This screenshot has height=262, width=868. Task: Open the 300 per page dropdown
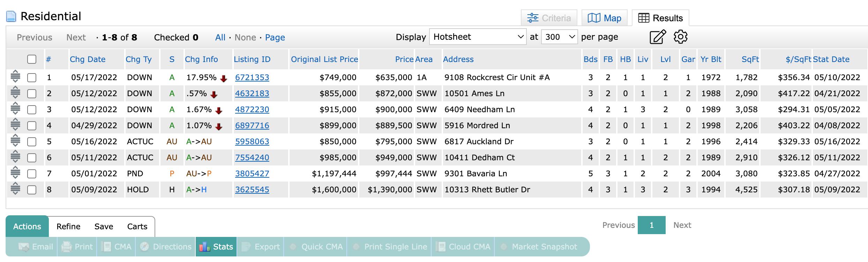[559, 37]
